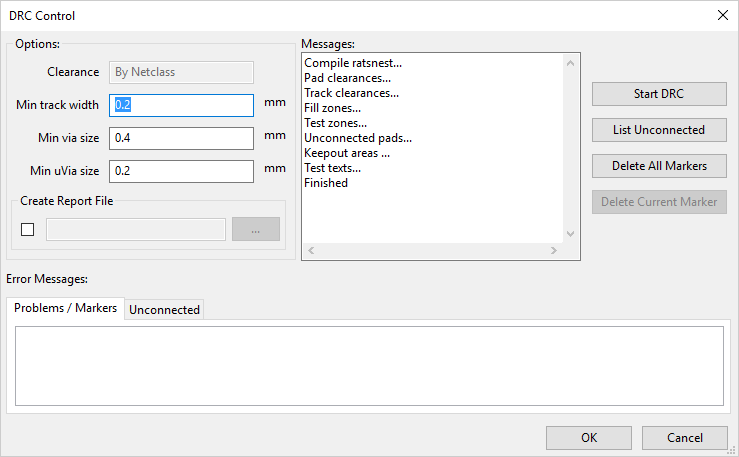This screenshot has width=739, height=457.
Task: Click the report file path text box
Action: 136,229
